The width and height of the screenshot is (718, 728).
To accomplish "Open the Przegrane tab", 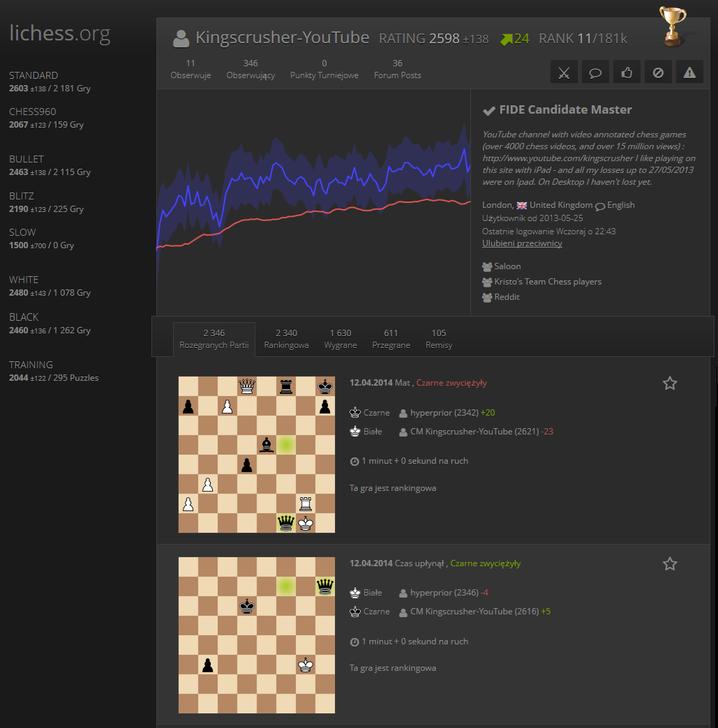I will (391, 339).
